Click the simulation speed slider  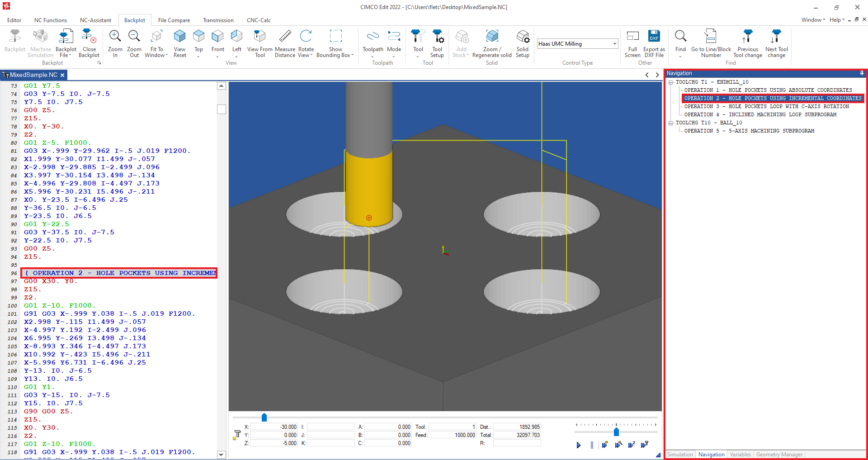[616, 432]
